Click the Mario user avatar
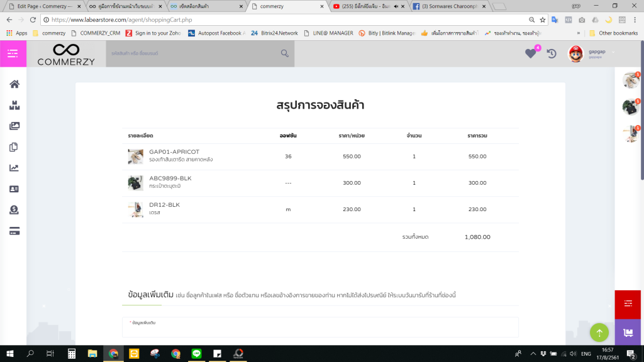 click(575, 54)
